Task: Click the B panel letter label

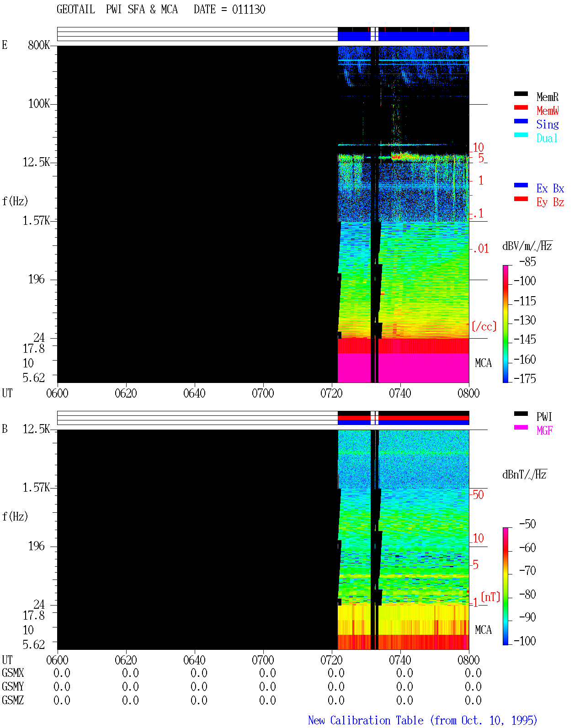Action: (x=5, y=429)
